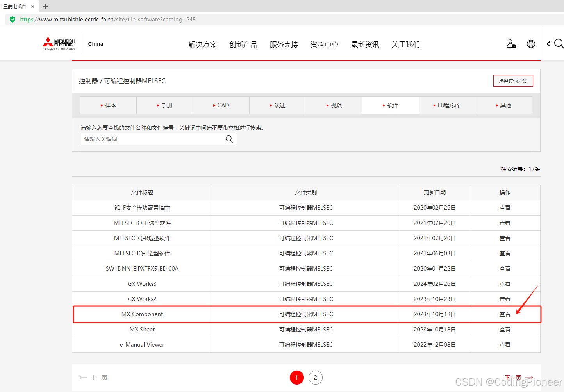Viewport: 564px width, 392px height.
Task: Open the user login account icon
Action: tap(511, 44)
